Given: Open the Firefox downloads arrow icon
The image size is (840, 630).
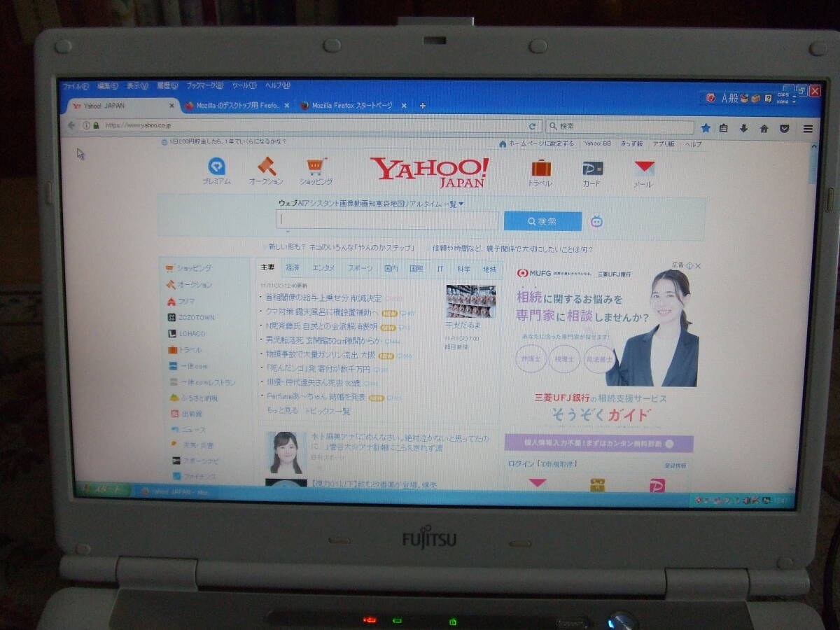Looking at the screenshot, I should 743,129.
